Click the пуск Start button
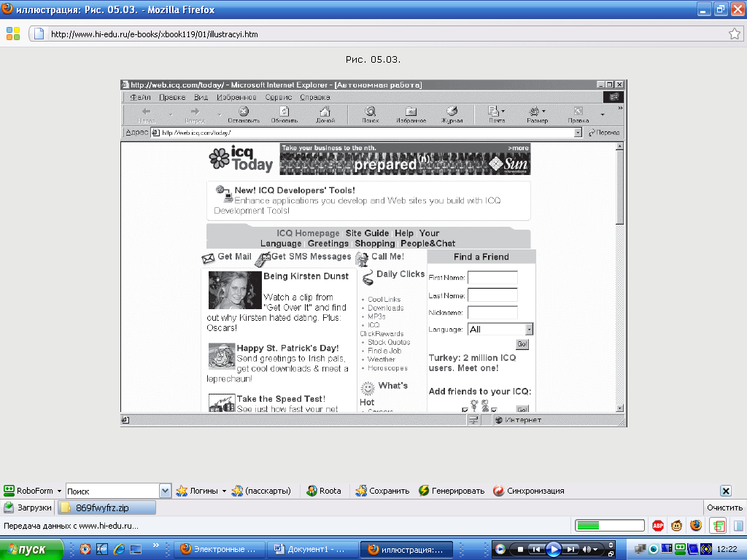Viewport: 747px width, 560px height. pos(31,550)
